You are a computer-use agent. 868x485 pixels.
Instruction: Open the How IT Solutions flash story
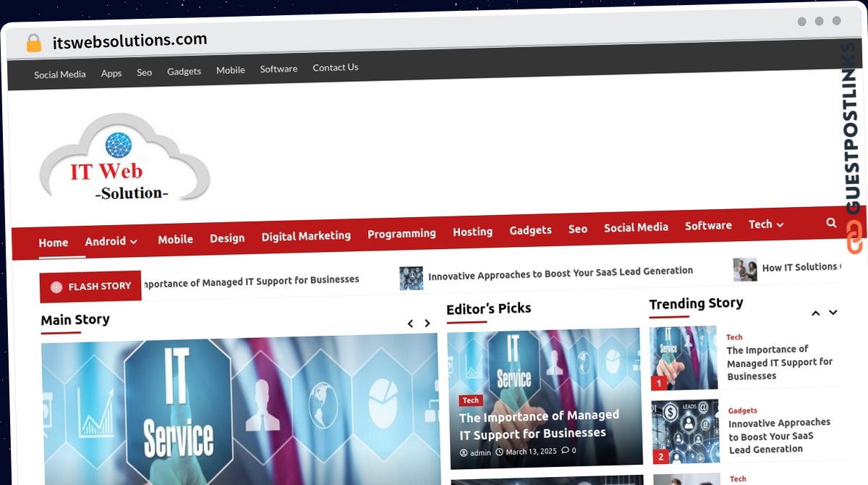pyautogui.click(x=802, y=267)
